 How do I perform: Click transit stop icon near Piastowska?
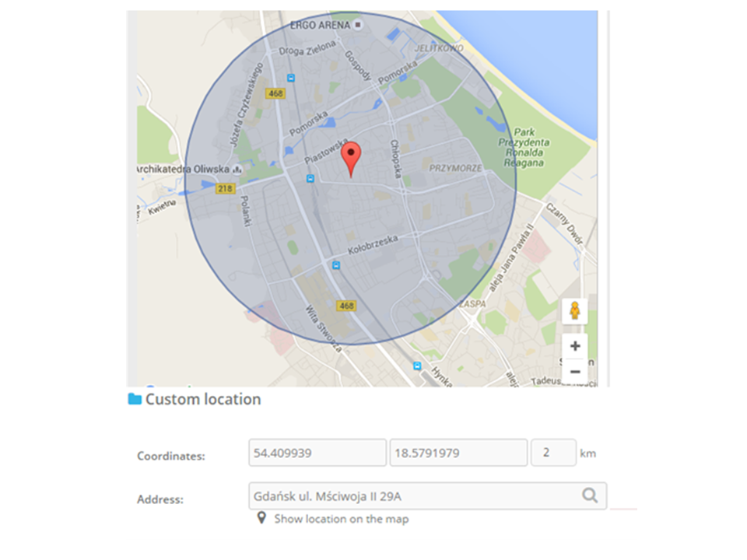[310, 179]
